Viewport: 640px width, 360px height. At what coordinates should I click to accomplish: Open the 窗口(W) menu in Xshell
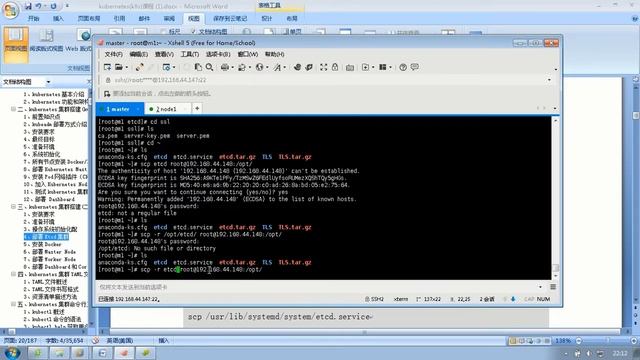pos(247,54)
